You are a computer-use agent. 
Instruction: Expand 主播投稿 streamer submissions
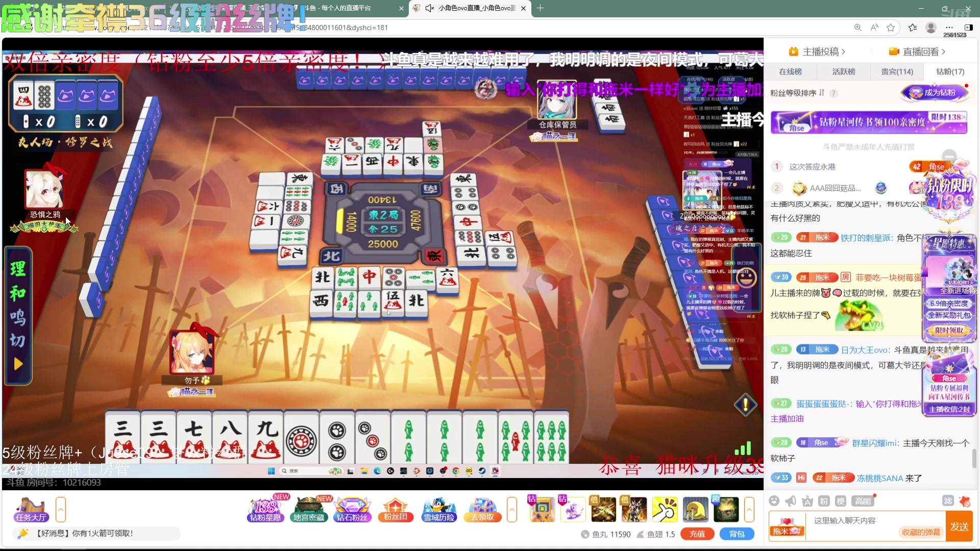click(x=817, y=52)
